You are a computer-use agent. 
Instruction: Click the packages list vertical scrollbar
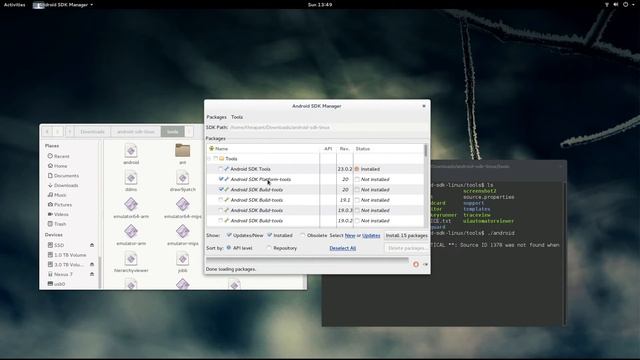pos(426,185)
